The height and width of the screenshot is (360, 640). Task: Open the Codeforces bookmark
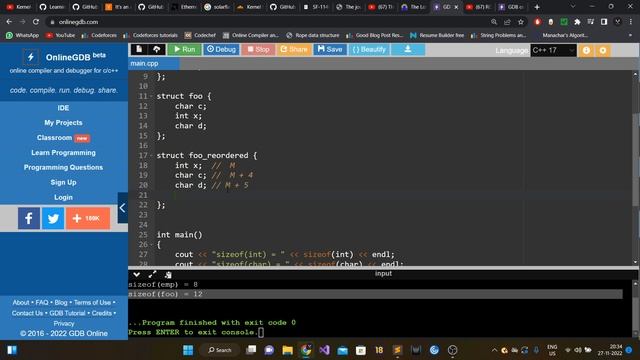pos(99,36)
